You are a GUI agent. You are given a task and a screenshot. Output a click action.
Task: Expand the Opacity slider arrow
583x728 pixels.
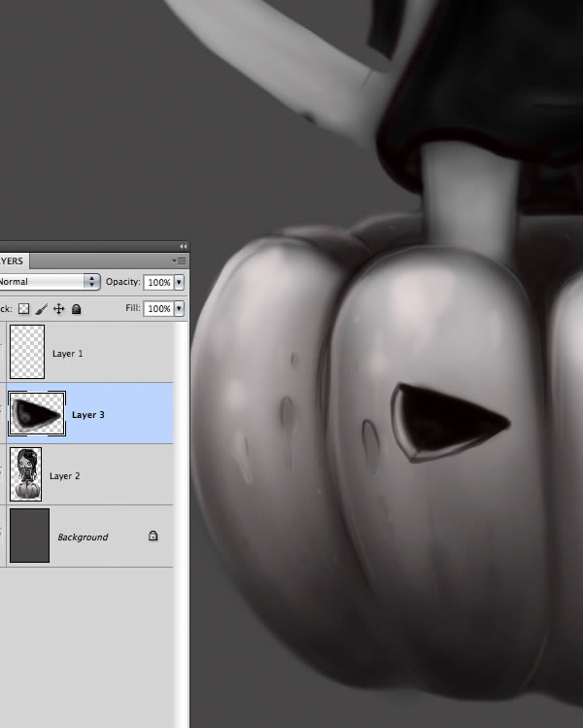pos(179,282)
